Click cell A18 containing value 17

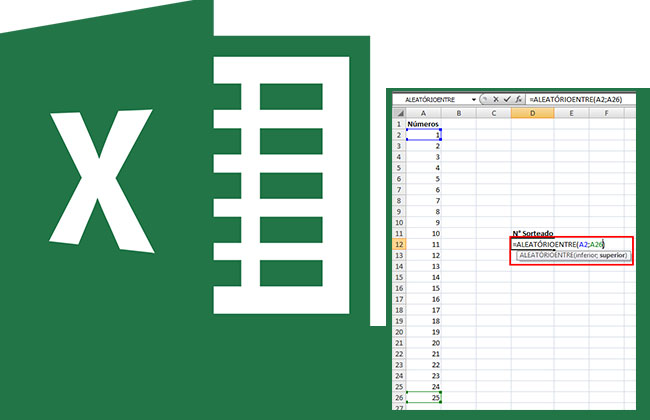click(423, 310)
